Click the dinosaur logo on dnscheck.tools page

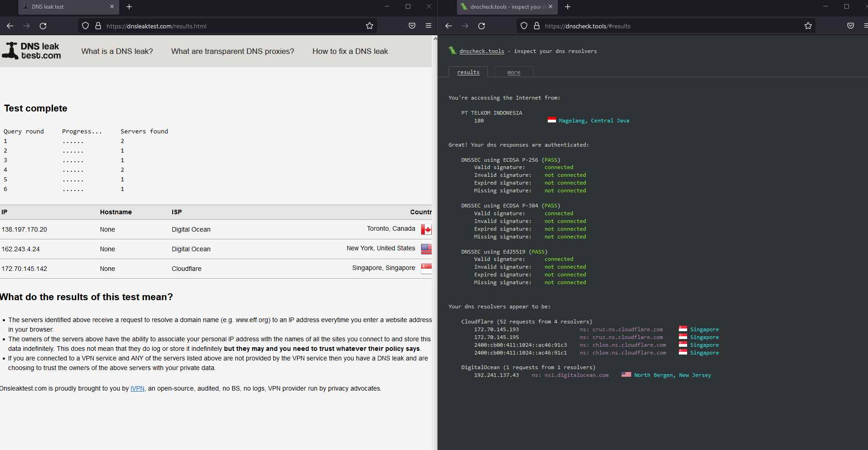coord(452,51)
